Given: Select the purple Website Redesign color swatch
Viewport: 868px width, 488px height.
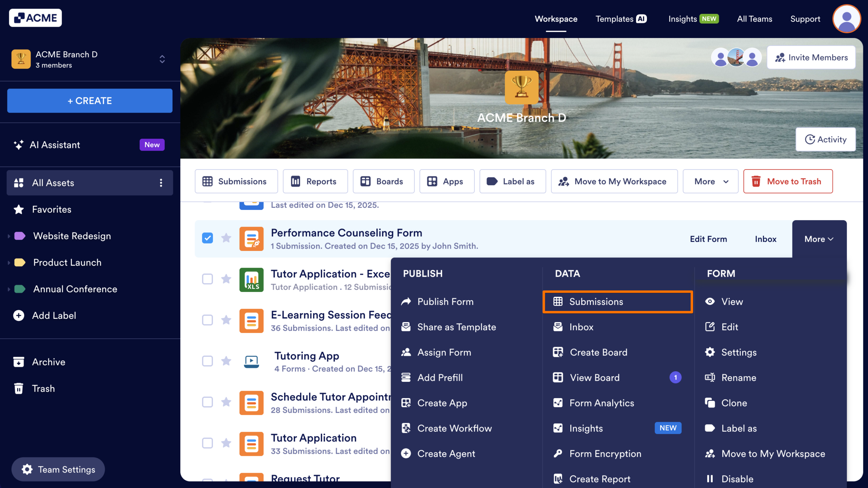Looking at the screenshot, I should 20,236.
